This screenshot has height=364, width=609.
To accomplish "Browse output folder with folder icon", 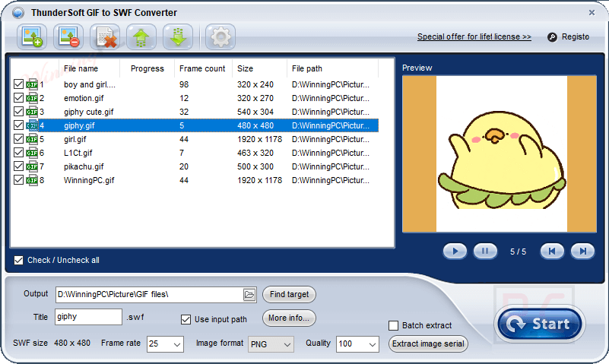I will coord(249,295).
